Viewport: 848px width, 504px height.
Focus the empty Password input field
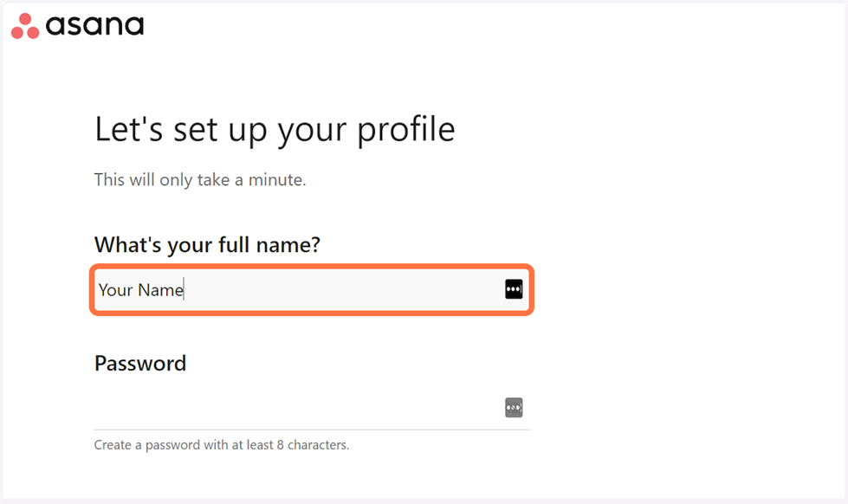(x=295, y=408)
